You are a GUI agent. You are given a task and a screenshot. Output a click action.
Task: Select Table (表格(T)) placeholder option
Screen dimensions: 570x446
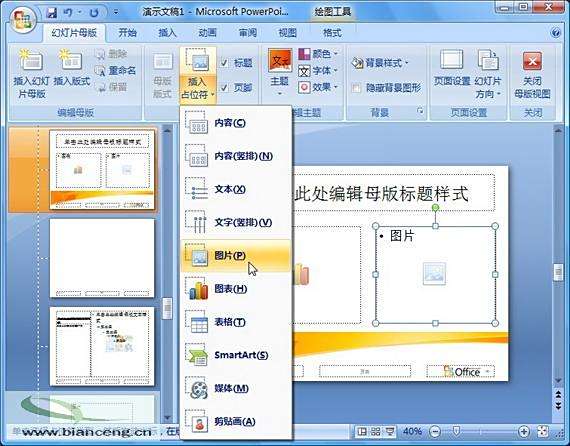236,322
